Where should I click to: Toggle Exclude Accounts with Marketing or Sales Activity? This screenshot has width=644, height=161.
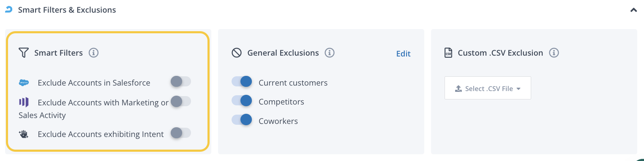coord(180,101)
